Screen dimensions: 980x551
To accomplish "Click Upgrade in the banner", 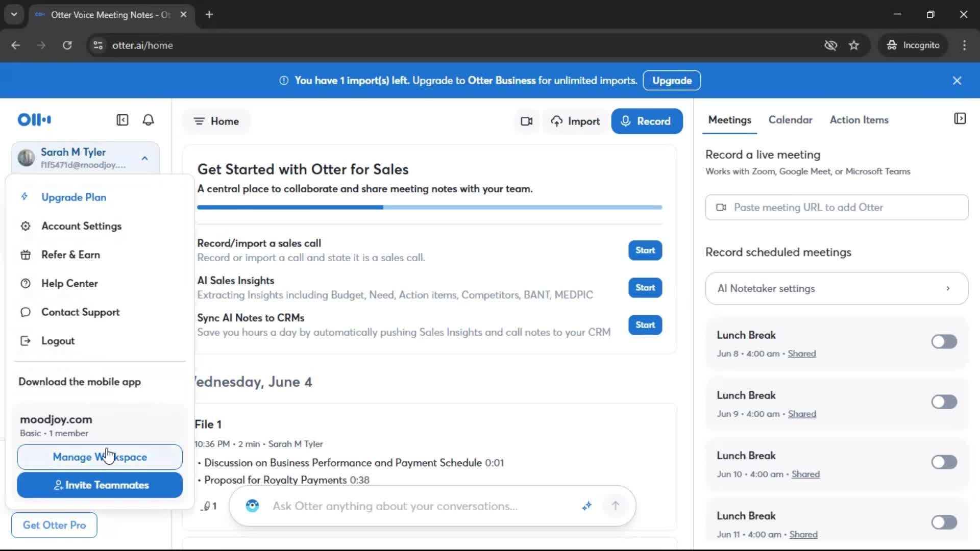I will [x=672, y=81].
